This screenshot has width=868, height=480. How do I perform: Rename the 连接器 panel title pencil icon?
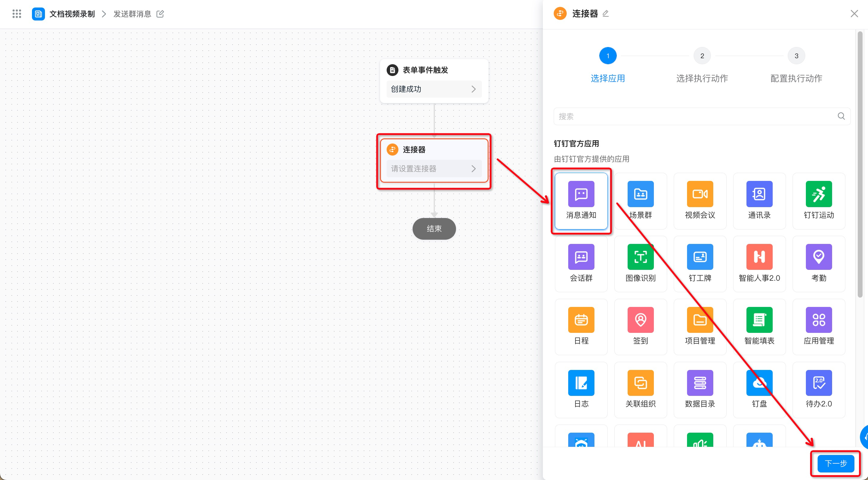click(606, 14)
